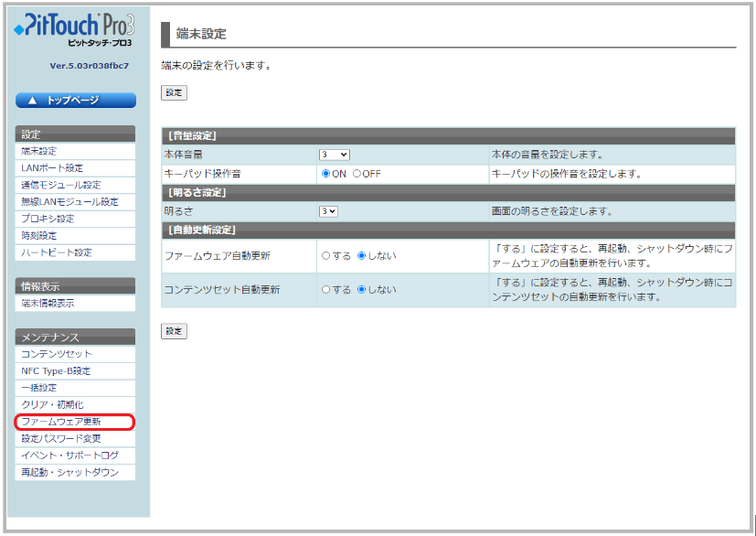Select OFF for キーパッド操作音

click(x=357, y=174)
